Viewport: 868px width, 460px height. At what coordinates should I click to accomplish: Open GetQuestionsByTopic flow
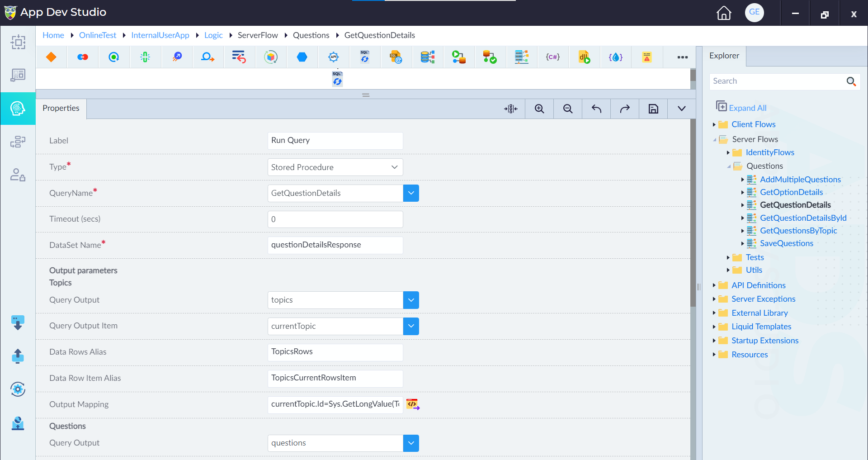pos(798,231)
